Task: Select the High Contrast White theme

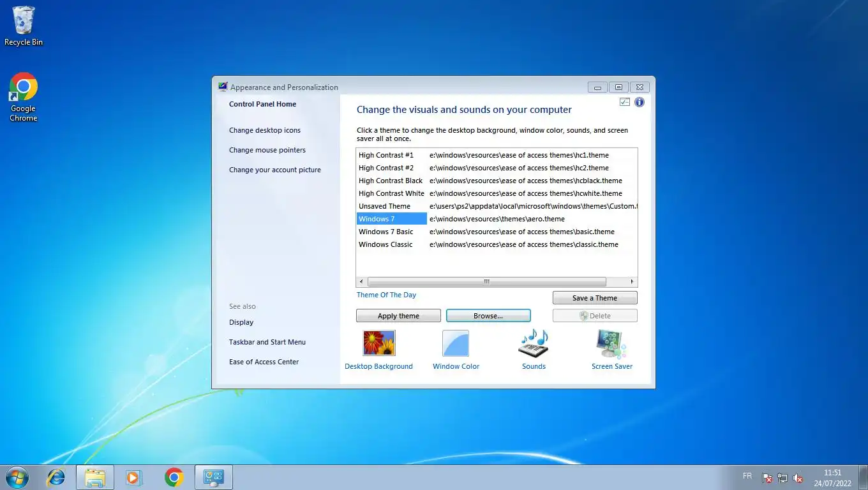Action: (497, 193)
